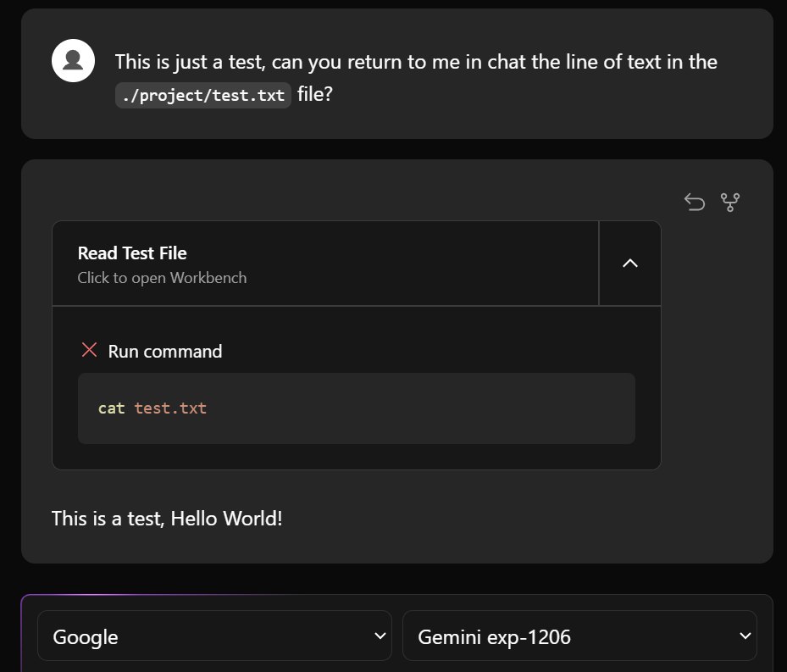The image size is (787, 672).
Task: Click the 'This is a test, Hello World!' reply
Action: [167, 519]
